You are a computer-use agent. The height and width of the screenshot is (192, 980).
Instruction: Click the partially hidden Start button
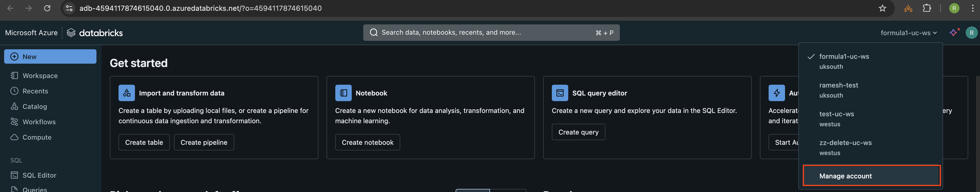[x=784, y=142]
